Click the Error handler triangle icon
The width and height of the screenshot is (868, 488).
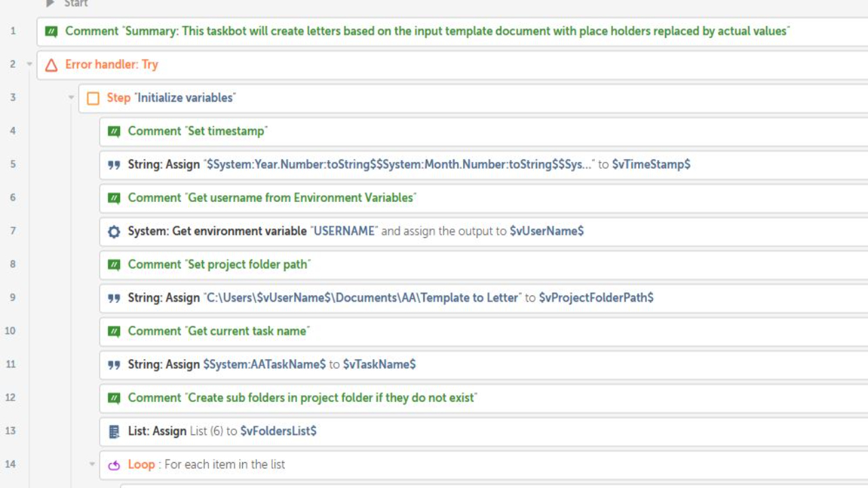click(x=51, y=65)
